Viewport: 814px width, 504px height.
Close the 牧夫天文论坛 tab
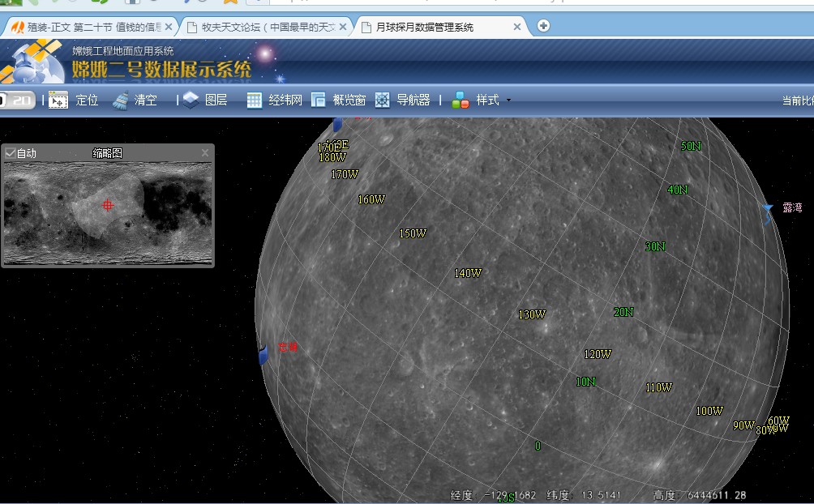tap(343, 27)
